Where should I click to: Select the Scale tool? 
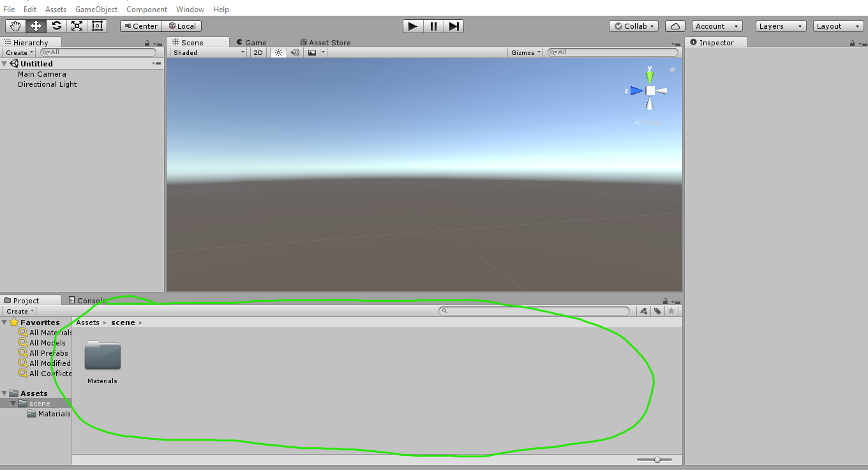(x=77, y=26)
